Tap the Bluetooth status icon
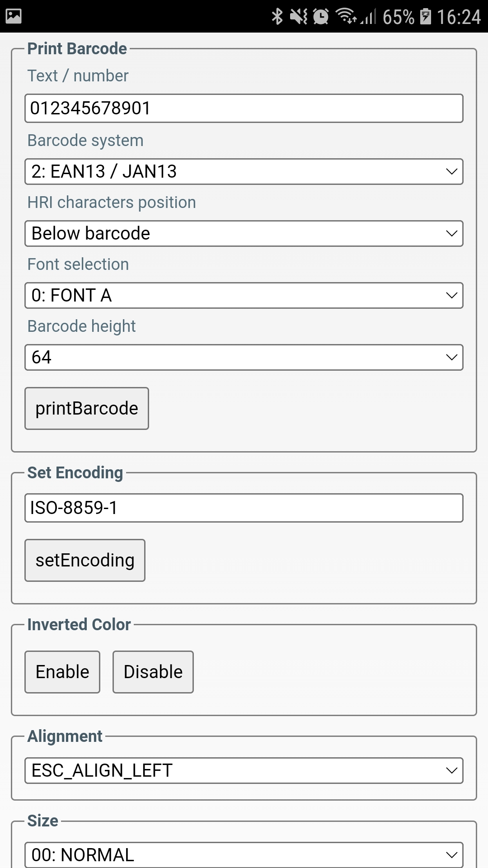Screen dimensions: 488x868 tap(277, 16)
